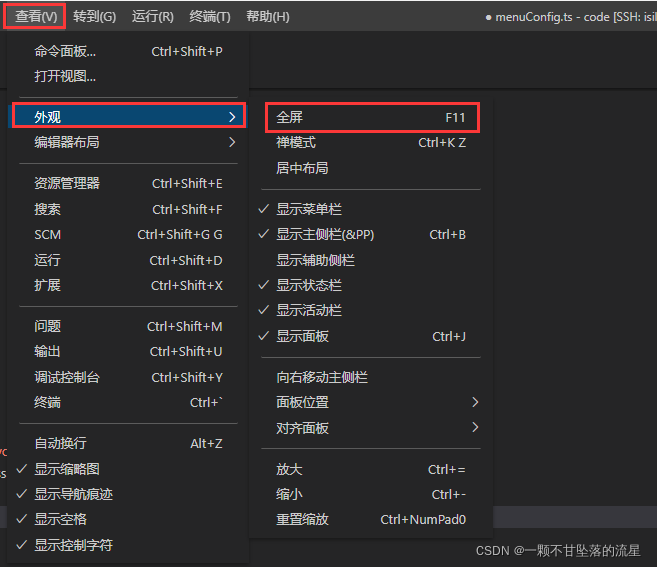Open the 扩展 view

click(x=128, y=285)
